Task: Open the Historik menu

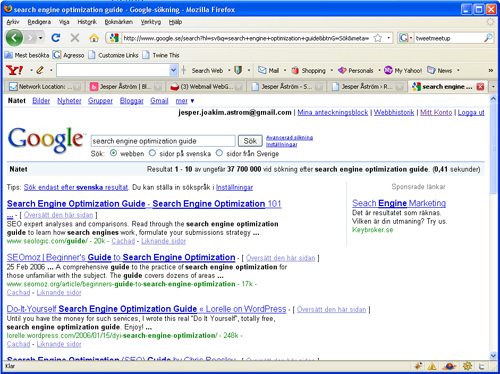Action: pos(87,22)
